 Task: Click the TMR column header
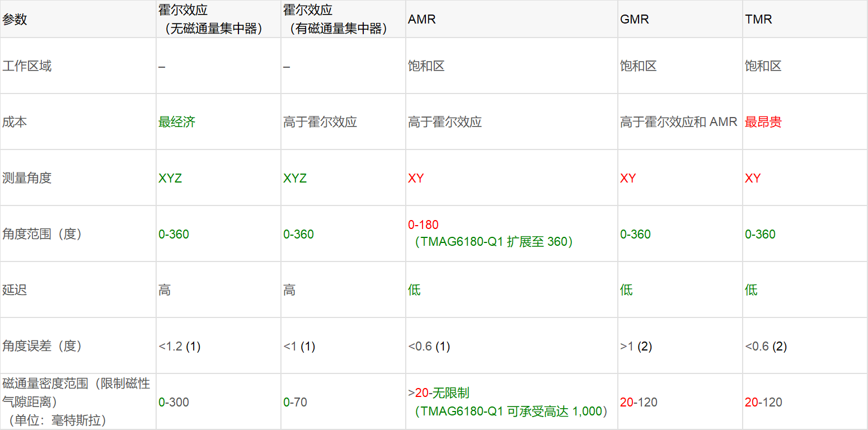click(758, 20)
